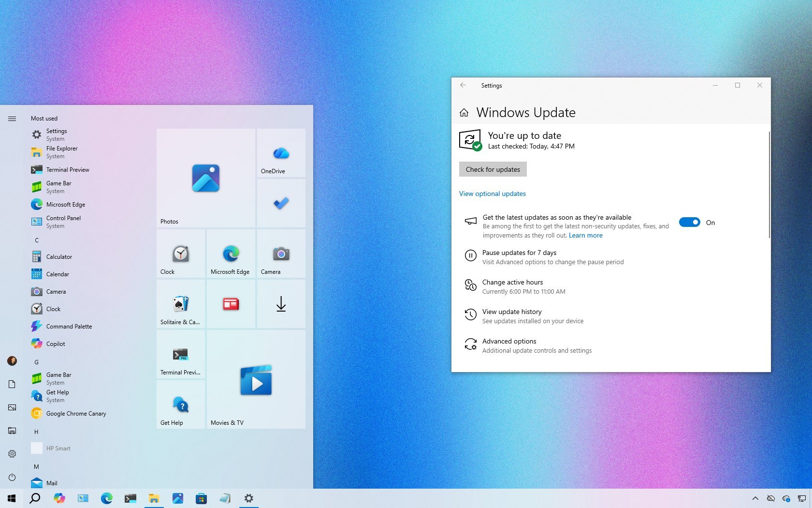Open Copilot from the Start menu list
Screen dimensions: 812x508
56,344
